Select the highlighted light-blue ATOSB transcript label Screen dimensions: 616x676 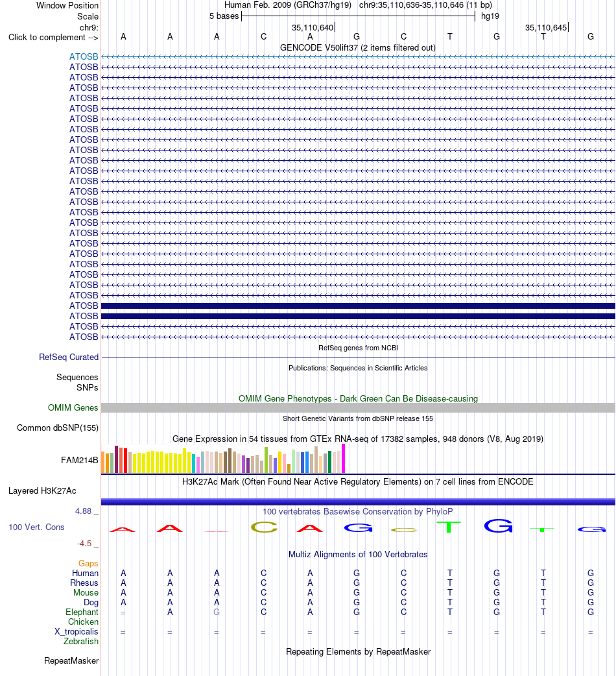[x=84, y=56]
